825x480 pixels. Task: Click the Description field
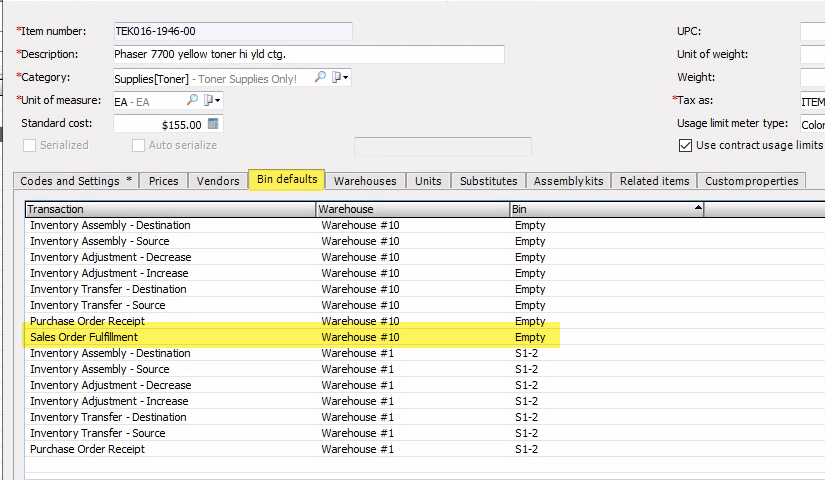click(x=309, y=54)
